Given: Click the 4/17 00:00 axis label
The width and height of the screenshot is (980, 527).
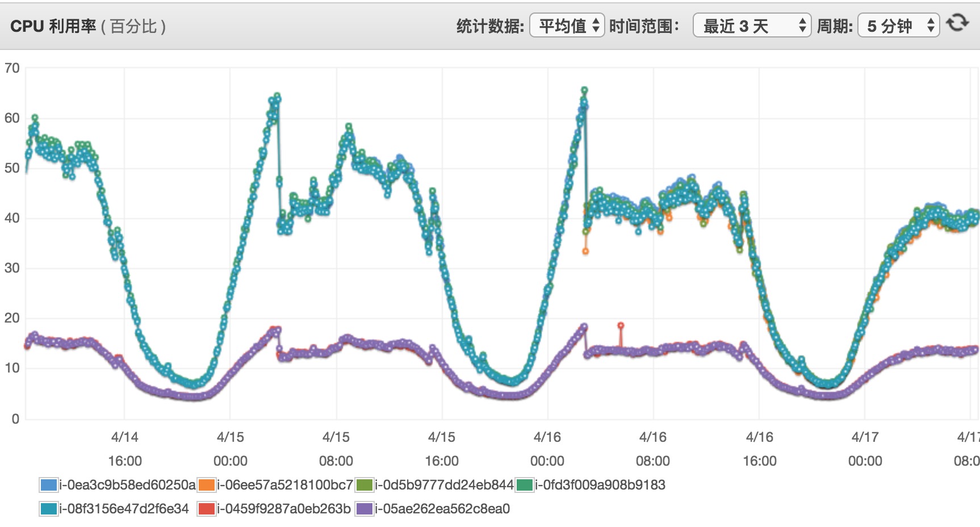Looking at the screenshot, I should (x=865, y=449).
